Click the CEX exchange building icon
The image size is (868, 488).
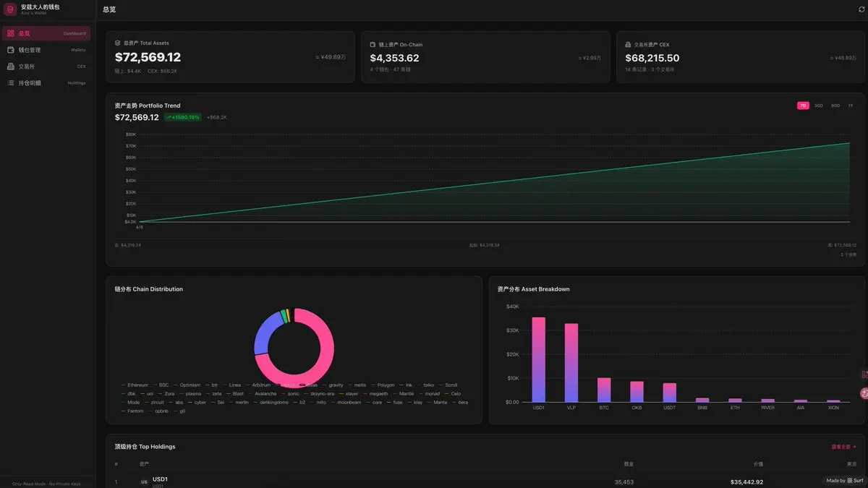click(x=11, y=67)
